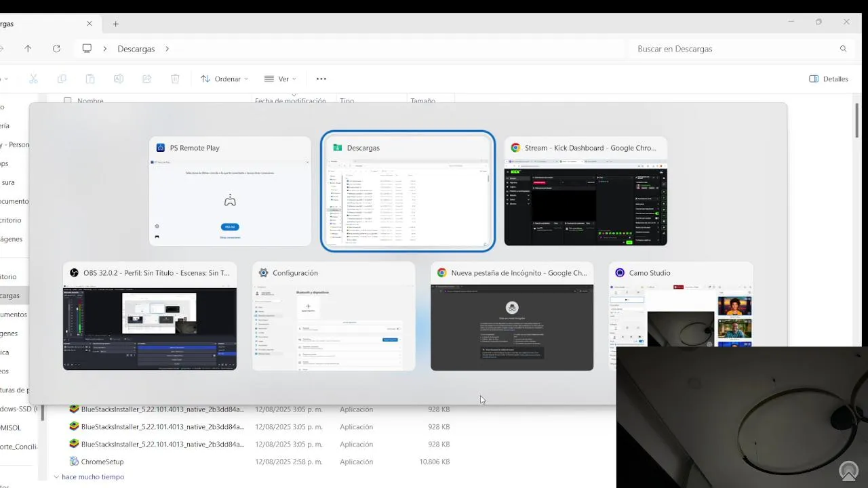Viewport: 868px width, 488px height.
Task: Click the Share toolbar icon
Action: click(x=146, y=79)
